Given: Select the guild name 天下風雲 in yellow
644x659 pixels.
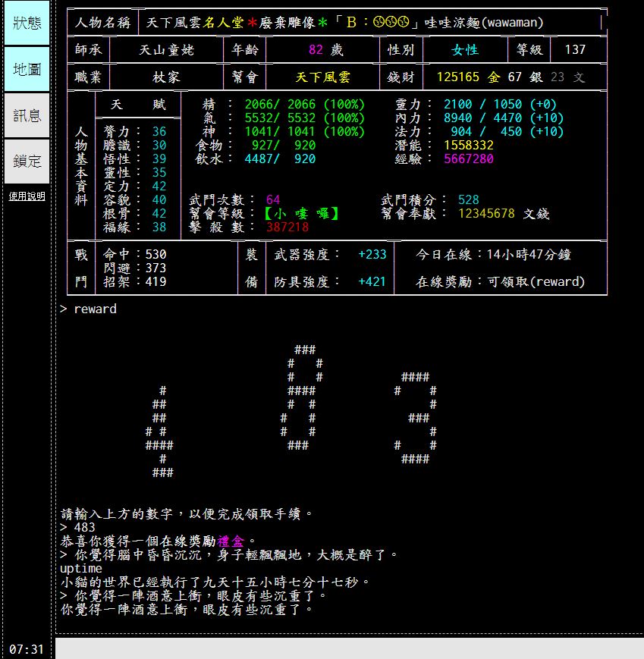Looking at the screenshot, I should click(323, 77).
